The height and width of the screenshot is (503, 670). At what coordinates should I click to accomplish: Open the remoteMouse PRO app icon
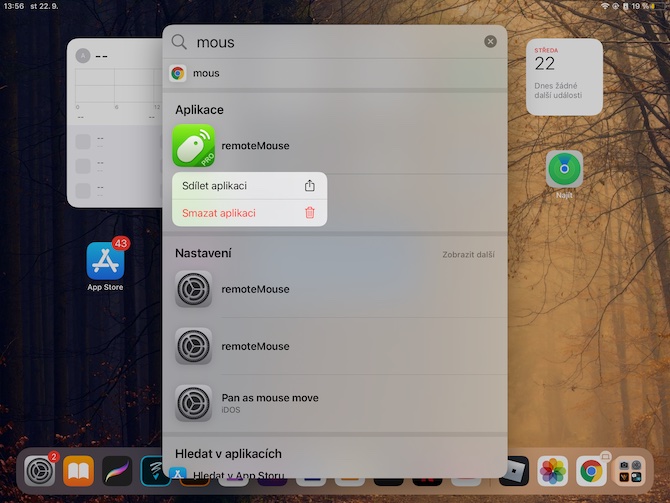point(193,145)
